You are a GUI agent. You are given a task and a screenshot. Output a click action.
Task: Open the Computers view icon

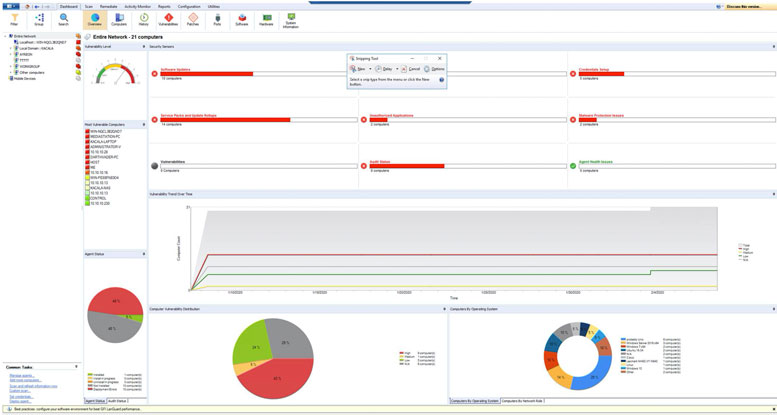point(119,19)
